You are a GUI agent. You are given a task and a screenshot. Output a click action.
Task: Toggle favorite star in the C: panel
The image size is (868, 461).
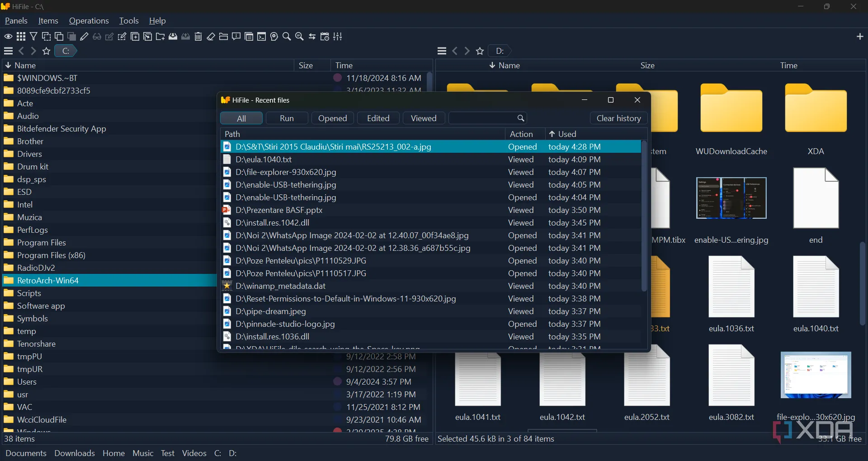pos(46,51)
